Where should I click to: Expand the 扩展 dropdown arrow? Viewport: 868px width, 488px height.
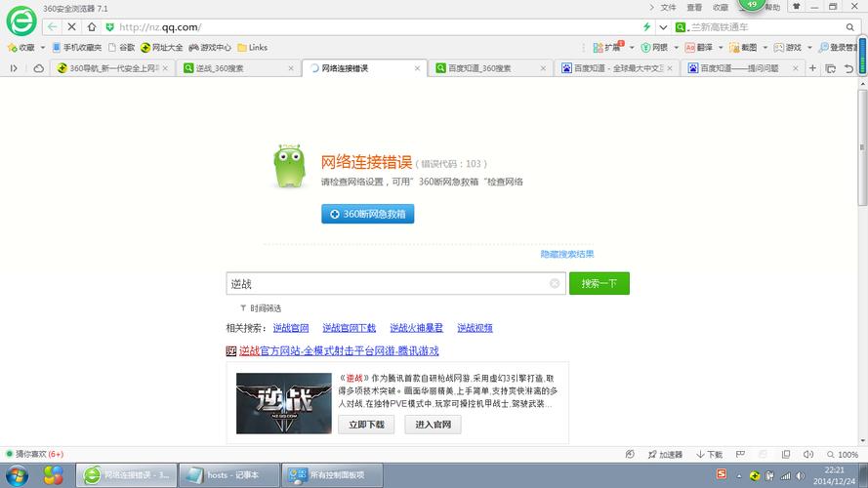click(x=632, y=48)
